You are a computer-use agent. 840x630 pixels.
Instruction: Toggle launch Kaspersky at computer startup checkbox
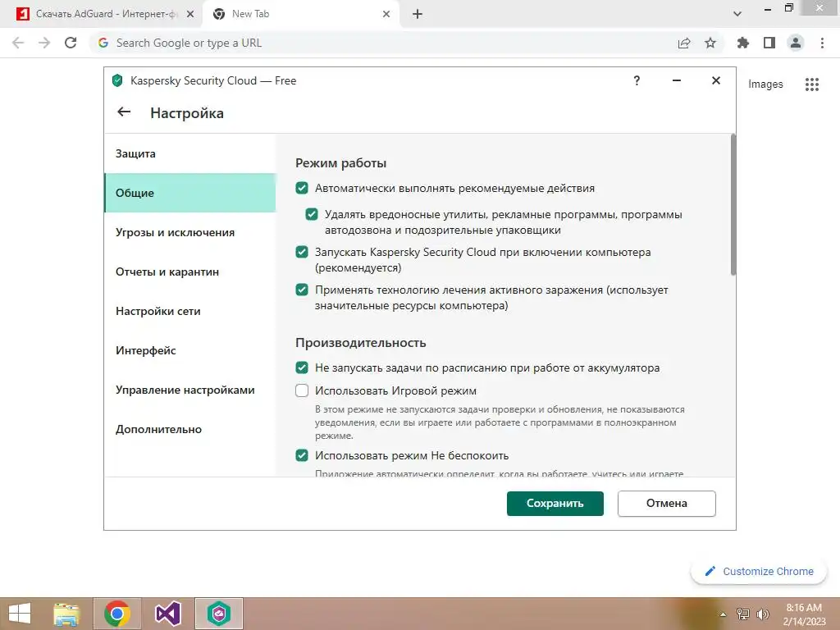[x=302, y=252]
